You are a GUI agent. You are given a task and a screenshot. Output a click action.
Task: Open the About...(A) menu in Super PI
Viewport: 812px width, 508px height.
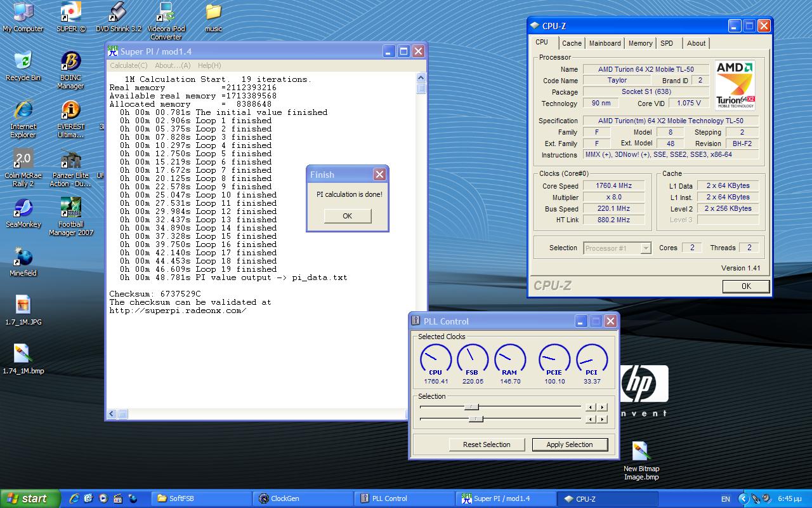173,65
